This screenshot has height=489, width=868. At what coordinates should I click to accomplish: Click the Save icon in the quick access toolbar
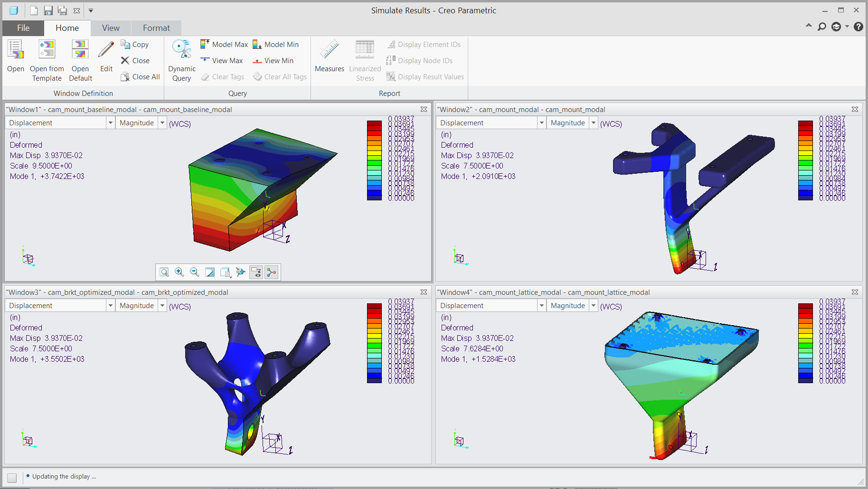(x=48, y=10)
